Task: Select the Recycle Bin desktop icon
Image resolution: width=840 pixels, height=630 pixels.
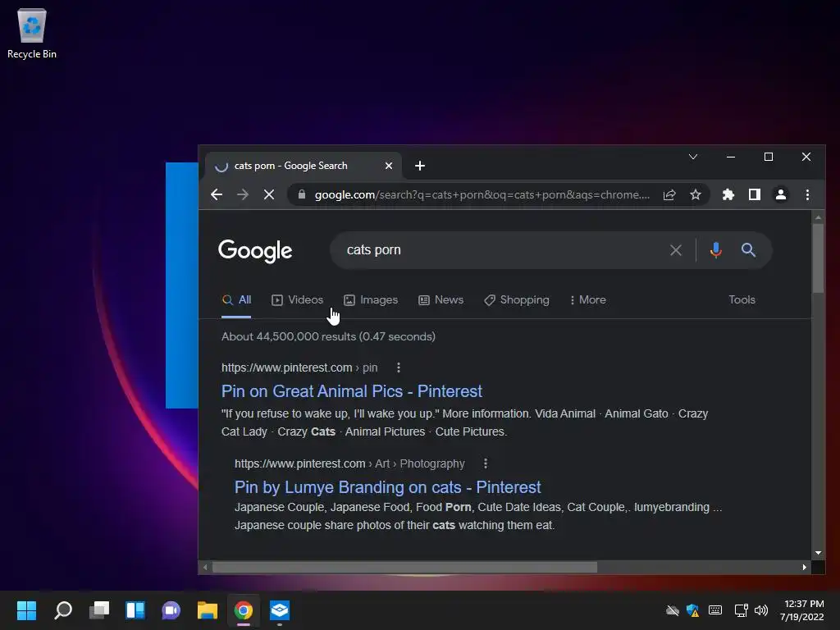Action: [32, 33]
